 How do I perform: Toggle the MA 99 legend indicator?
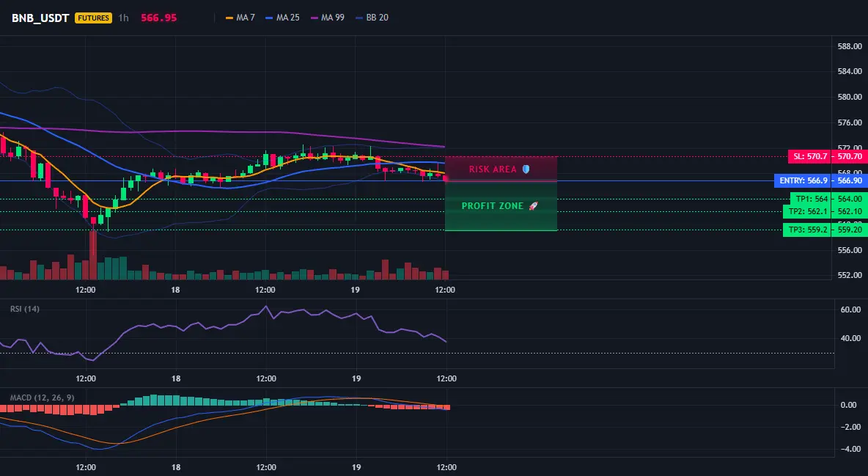328,18
